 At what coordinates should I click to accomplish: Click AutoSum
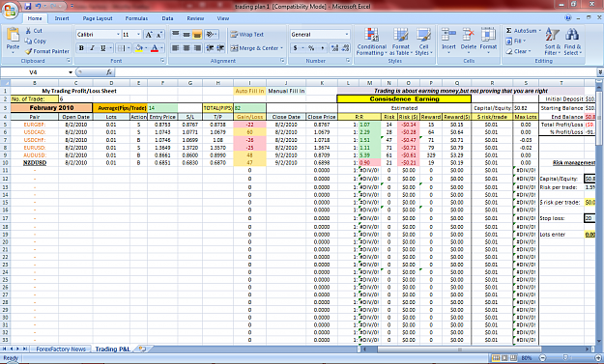(x=523, y=31)
